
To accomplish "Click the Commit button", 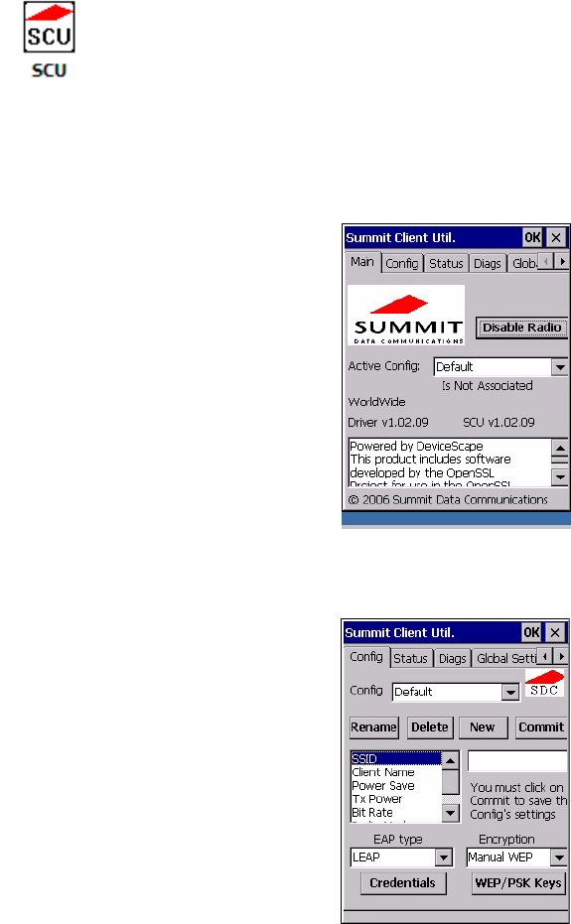I will [x=541, y=727].
